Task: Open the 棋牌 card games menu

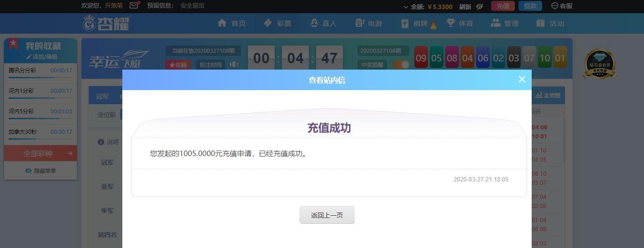Action: [x=419, y=23]
